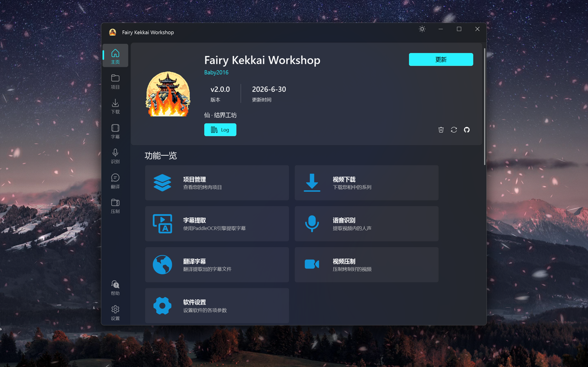This screenshot has width=588, height=367.
Task: Click the trash delete icon
Action: pyautogui.click(x=441, y=130)
